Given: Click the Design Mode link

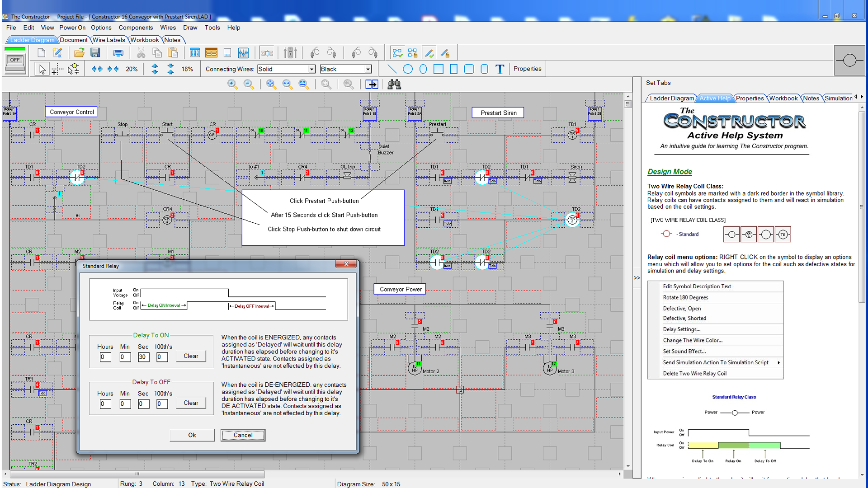Looking at the screenshot, I should click(670, 172).
